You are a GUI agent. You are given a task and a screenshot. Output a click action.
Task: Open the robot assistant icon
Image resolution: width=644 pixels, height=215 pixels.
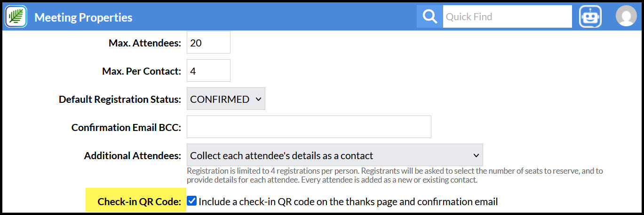(590, 17)
